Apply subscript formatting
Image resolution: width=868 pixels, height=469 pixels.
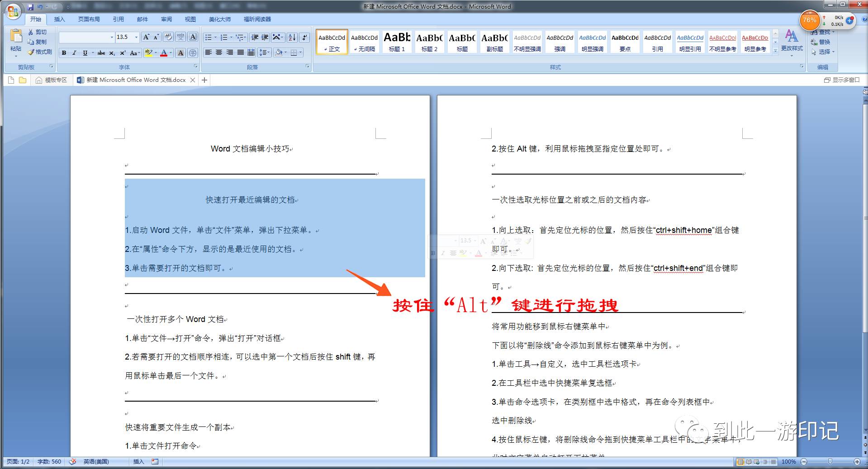(112, 53)
